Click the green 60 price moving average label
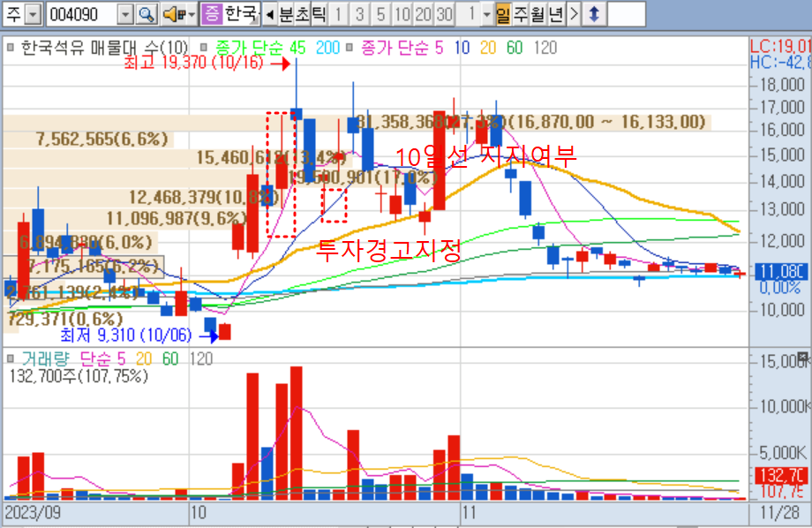This screenshot has width=812, height=528. tap(515, 48)
